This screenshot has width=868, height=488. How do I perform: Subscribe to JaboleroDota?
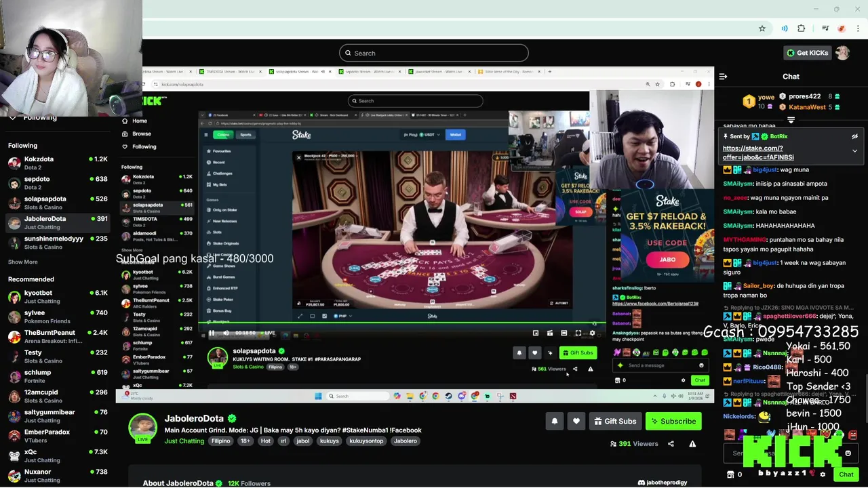pyautogui.click(x=673, y=422)
